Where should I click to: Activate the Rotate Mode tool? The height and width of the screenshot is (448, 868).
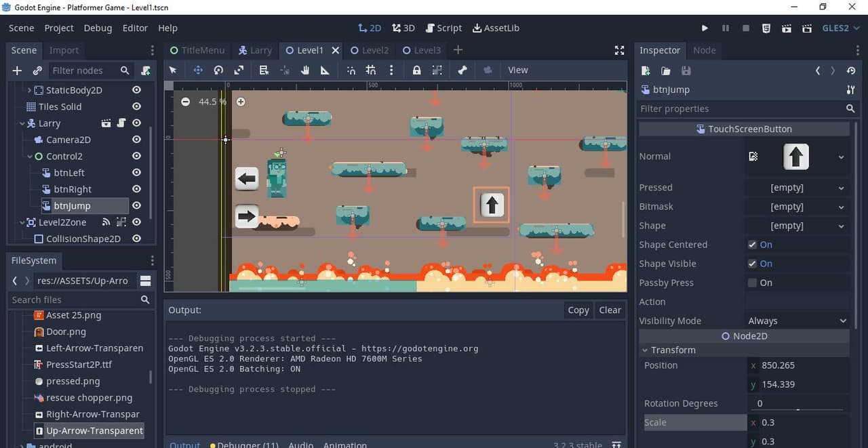point(218,70)
